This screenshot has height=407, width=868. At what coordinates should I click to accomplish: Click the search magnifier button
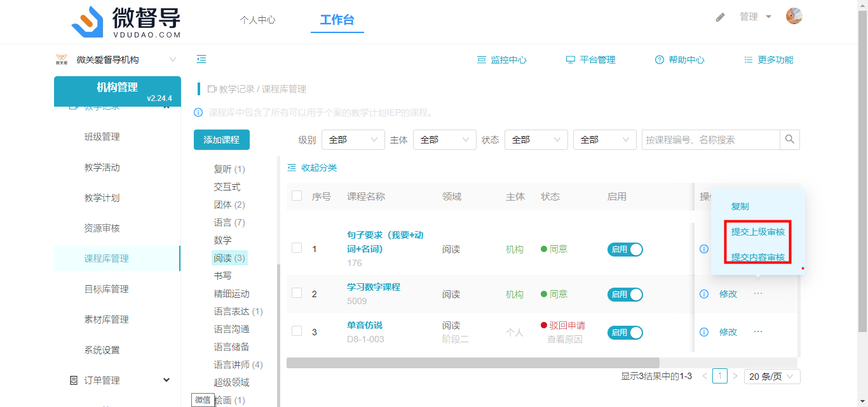pyautogui.click(x=790, y=140)
